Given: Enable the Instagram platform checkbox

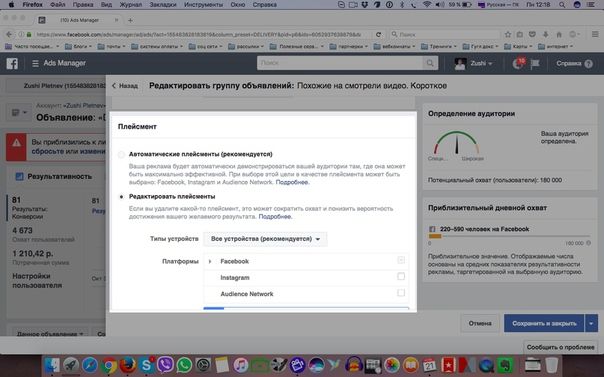Looking at the screenshot, I should (x=401, y=276).
